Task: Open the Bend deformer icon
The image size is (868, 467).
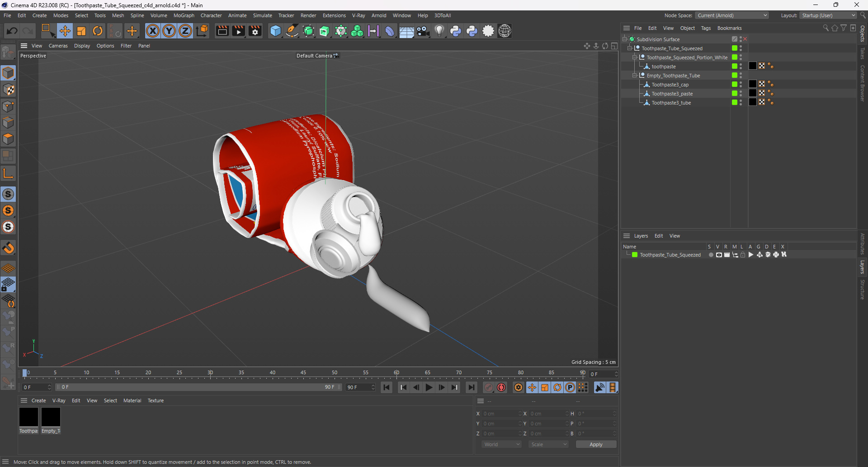Action: pos(390,31)
